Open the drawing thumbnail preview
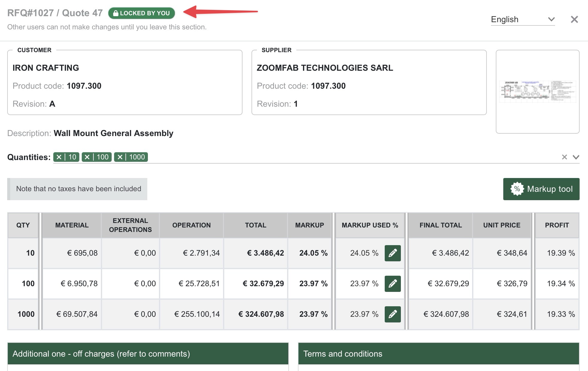The image size is (588, 371). click(537, 91)
